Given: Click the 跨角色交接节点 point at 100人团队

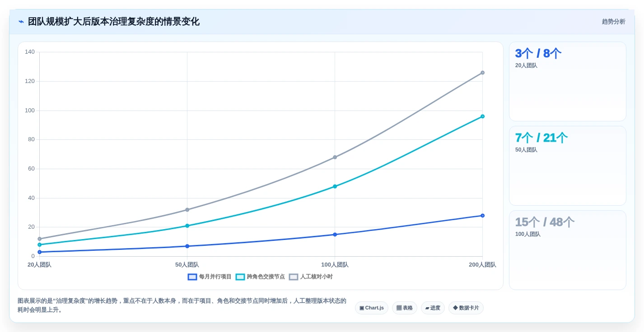Looking at the screenshot, I should point(335,186).
